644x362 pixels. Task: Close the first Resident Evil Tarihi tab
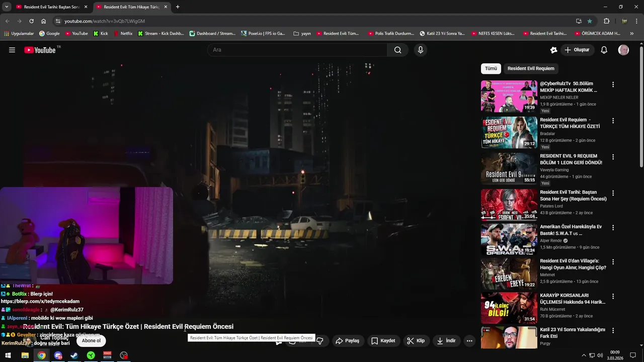click(x=86, y=7)
